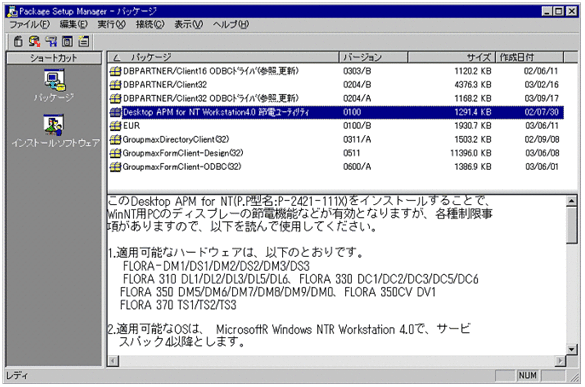Sort by the バージョン column header
The height and width of the screenshot is (387, 585).
click(x=373, y=57)
